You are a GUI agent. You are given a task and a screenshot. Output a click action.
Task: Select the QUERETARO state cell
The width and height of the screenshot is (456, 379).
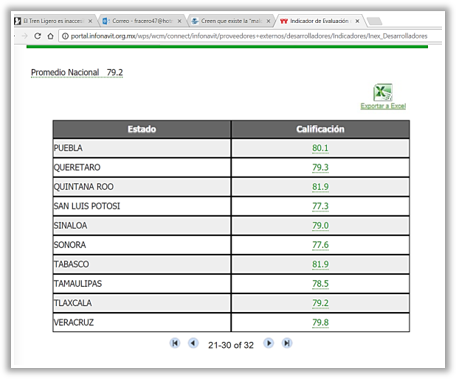pos(142,167)
